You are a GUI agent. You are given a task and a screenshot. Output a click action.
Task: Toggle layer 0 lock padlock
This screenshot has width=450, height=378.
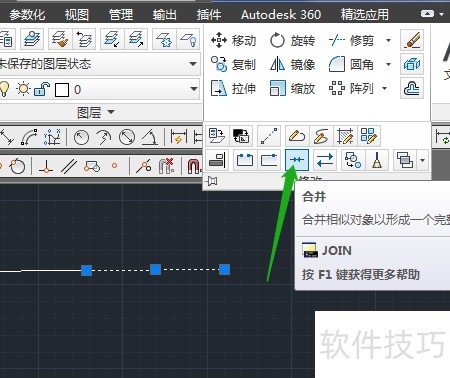pyautogui.click(x=42, y=89)
